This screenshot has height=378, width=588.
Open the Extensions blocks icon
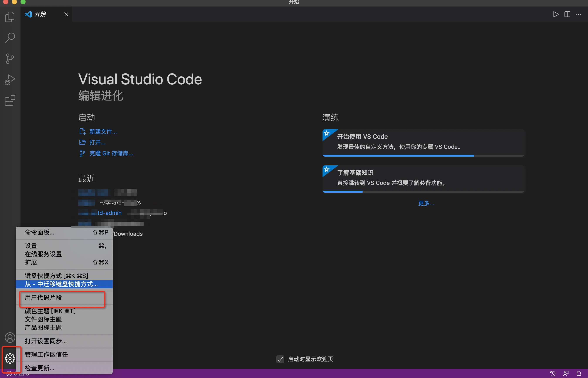click(x=10, y=101)
